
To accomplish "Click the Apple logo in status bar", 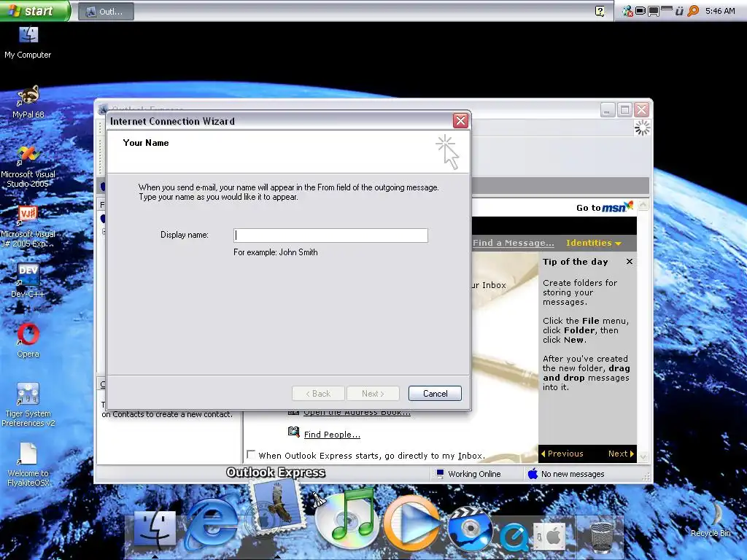I will click(533, 474).
